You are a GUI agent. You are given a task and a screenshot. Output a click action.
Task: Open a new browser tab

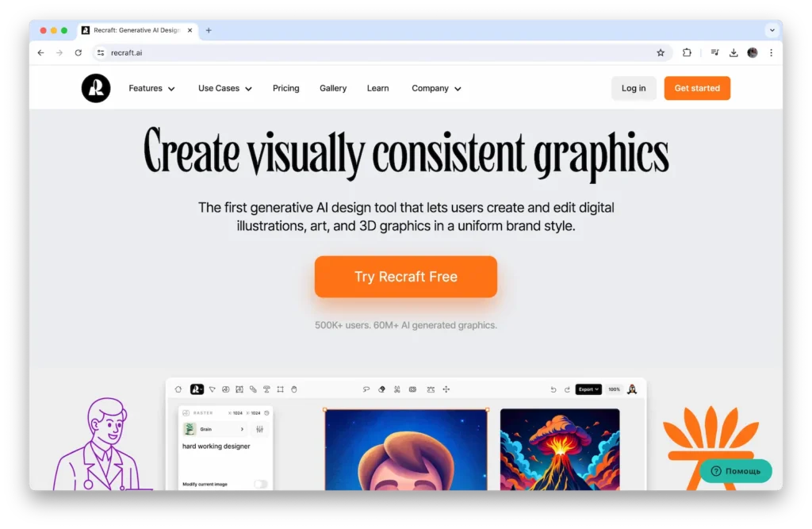coord(209,30)
